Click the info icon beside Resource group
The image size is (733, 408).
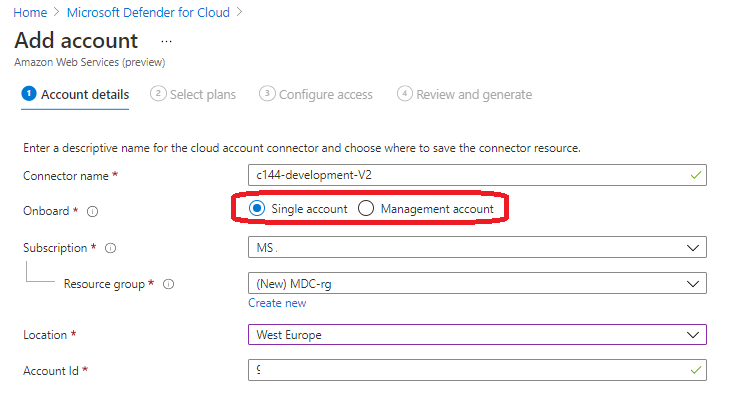[x=168, y=284]
